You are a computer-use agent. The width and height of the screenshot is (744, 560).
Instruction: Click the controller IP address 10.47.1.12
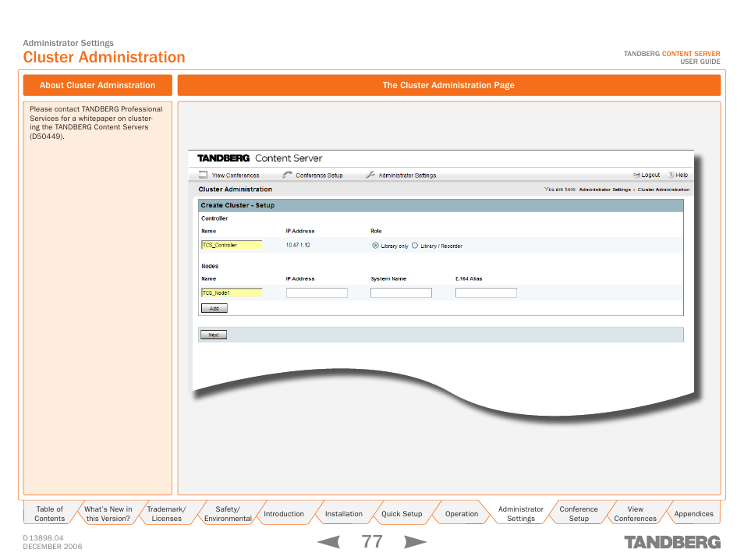[x=298, y=245]
